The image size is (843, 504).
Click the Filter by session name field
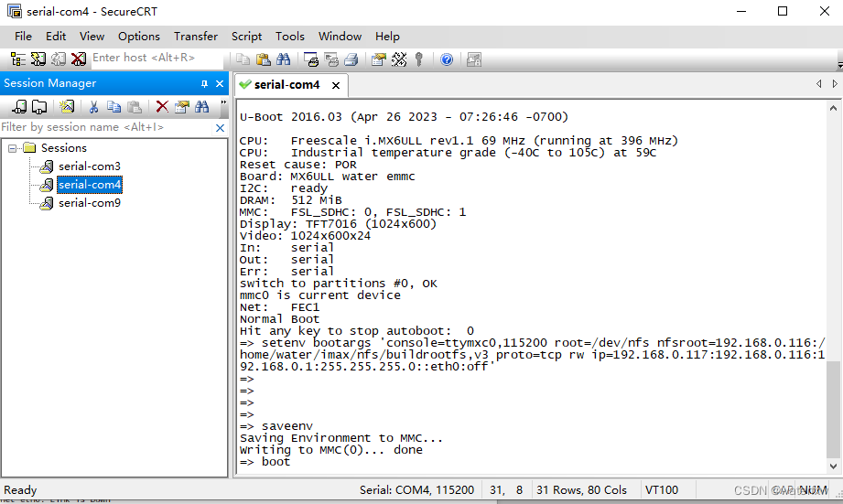[x=106, y=127]
